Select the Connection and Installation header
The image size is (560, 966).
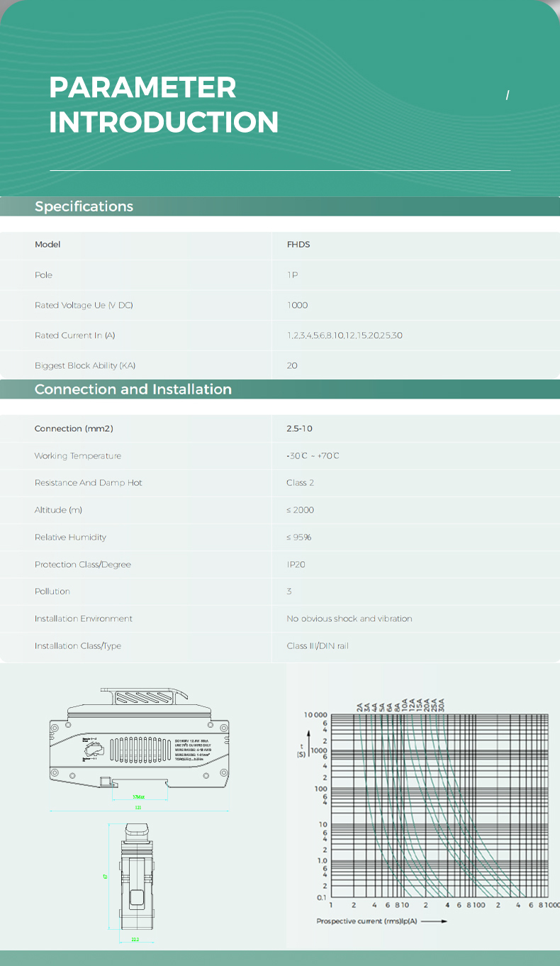pos(133,389)
